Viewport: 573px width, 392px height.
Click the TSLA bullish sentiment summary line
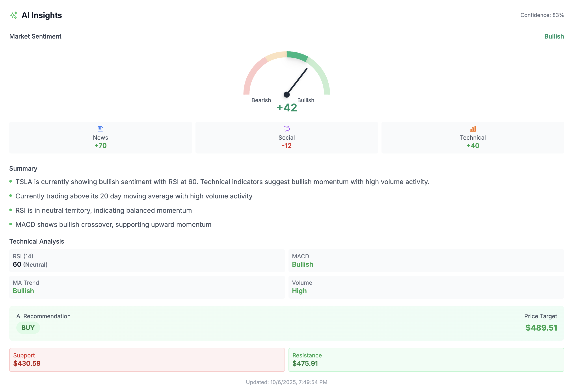(222, 182)
